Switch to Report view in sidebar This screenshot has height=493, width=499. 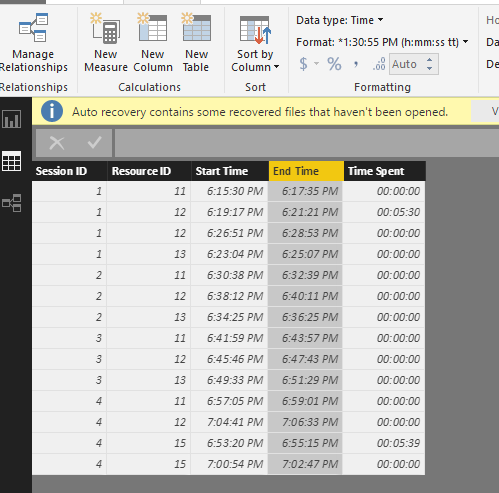pyautogui.click(x=12, y=119)
